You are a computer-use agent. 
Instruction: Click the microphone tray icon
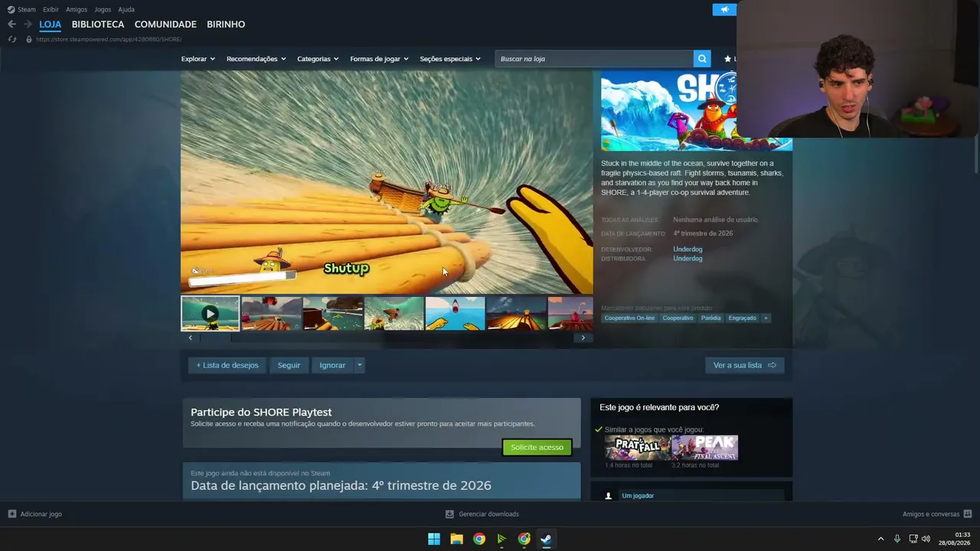tap(897, 539)
